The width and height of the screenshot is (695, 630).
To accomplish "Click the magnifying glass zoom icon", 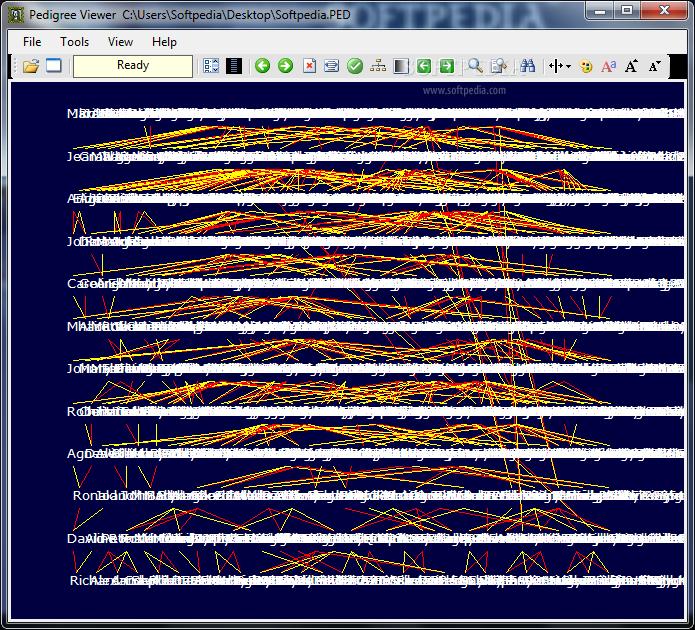I will (475, 66).
